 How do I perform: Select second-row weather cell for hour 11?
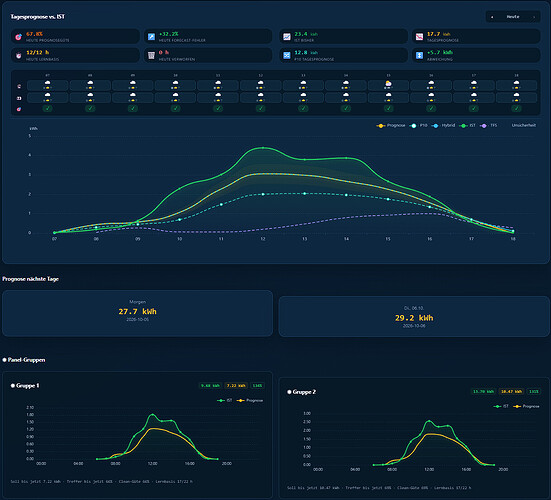coord(218,97)
